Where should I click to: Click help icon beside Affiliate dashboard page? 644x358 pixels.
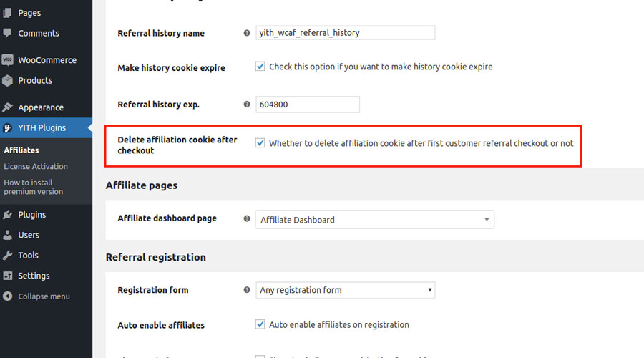click(247, 218)
